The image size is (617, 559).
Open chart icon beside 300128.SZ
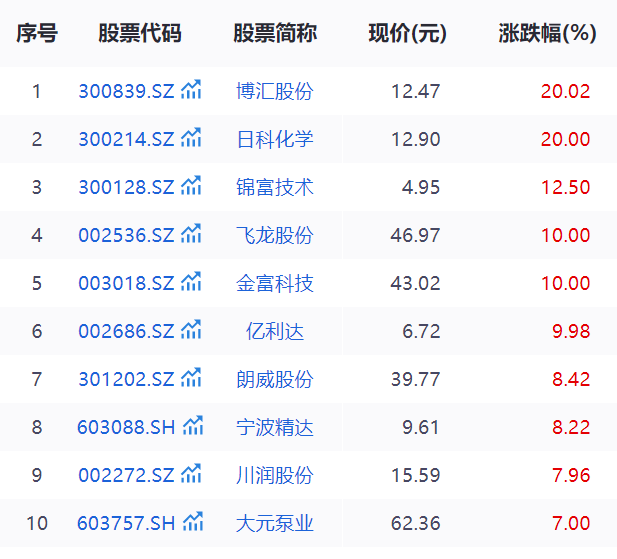pos(191,186)
